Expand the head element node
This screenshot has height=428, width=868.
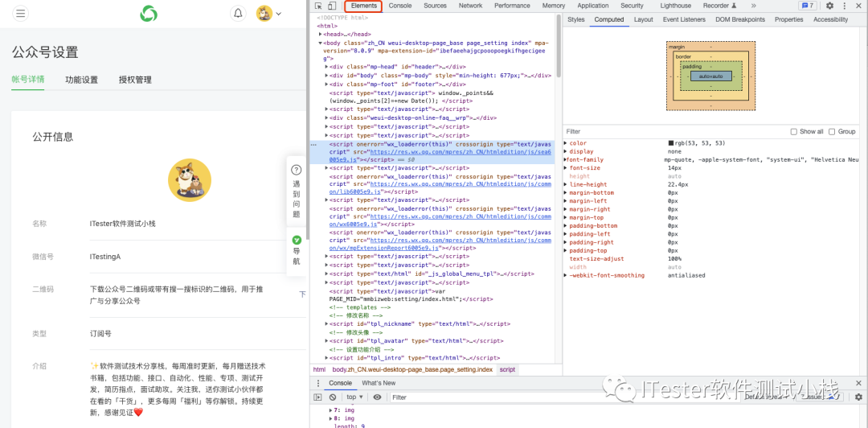321,35
